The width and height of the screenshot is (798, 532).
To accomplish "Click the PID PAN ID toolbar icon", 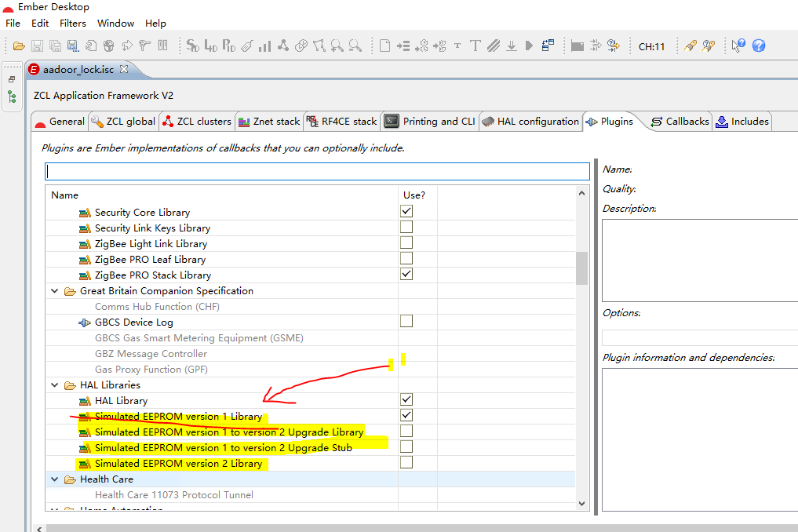I will point(229,46).
